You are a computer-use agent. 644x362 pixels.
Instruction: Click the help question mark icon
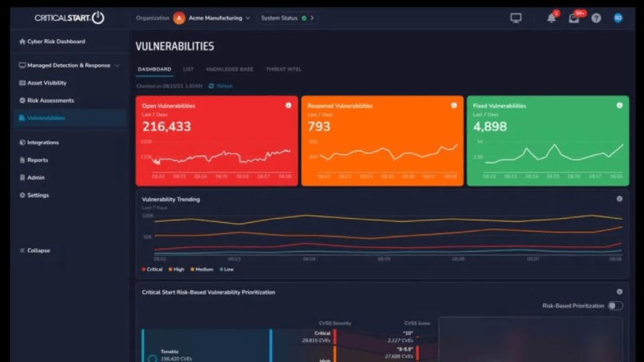point(596,18)
